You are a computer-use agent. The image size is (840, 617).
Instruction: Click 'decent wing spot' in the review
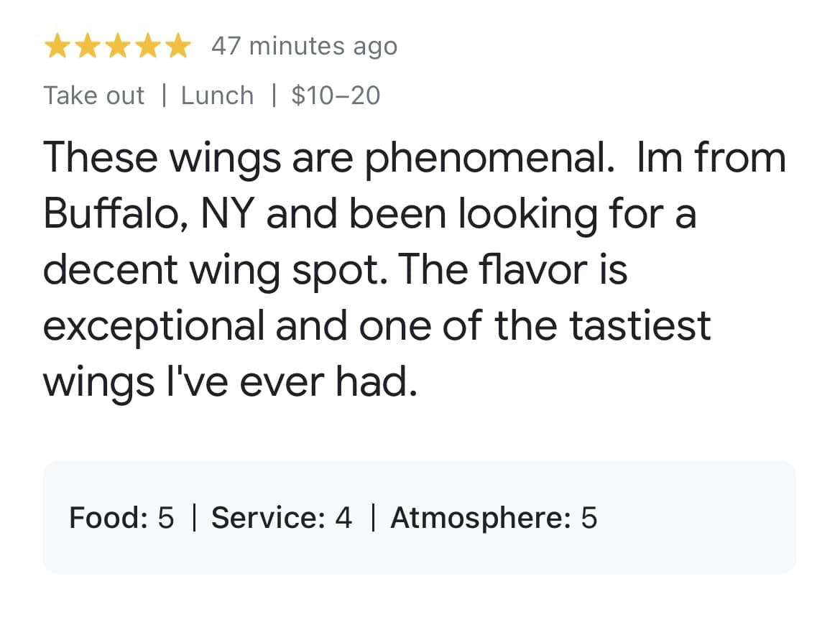tap(214, 271)
